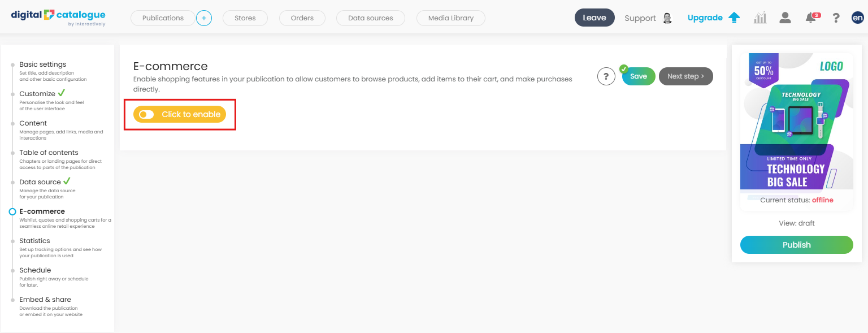868x333 pixels.
Task: Select Basic settings step in sidebar
Action: point(42,64)
